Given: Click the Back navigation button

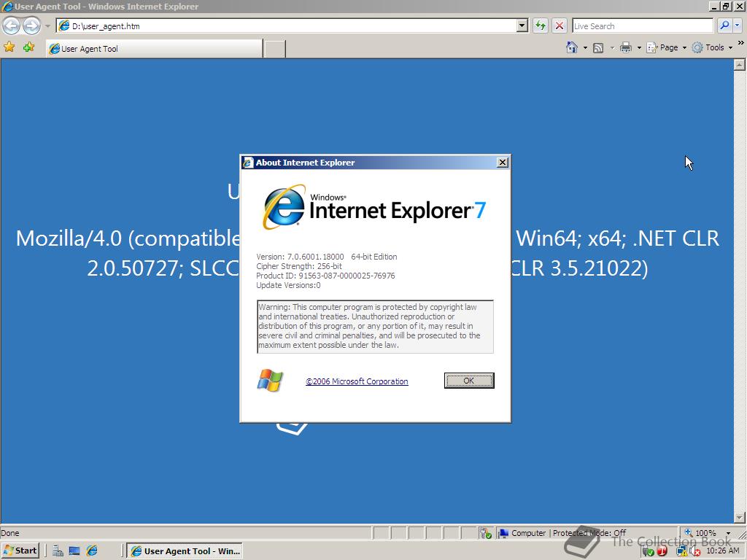Looking at the screenshot, I should click(12, 26).
